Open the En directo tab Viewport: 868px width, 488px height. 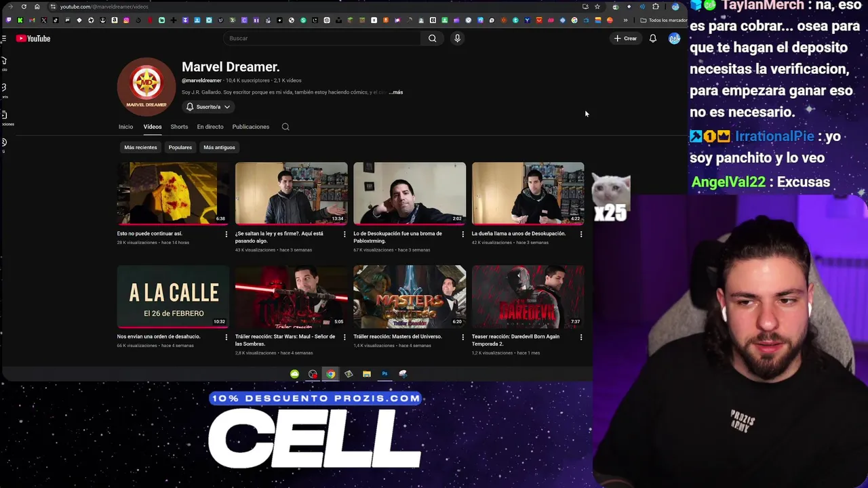[x=210, y=127]
